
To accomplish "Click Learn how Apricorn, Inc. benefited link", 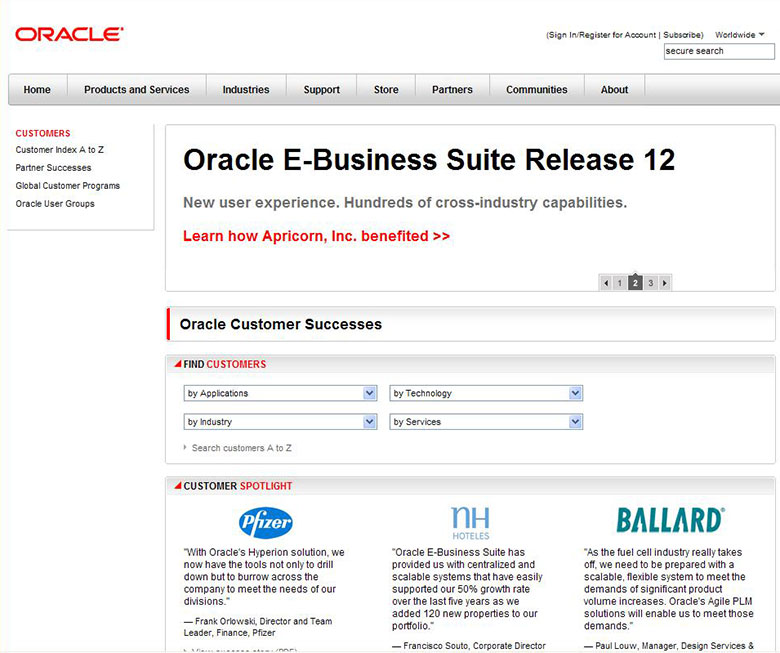I will point(316,237).
